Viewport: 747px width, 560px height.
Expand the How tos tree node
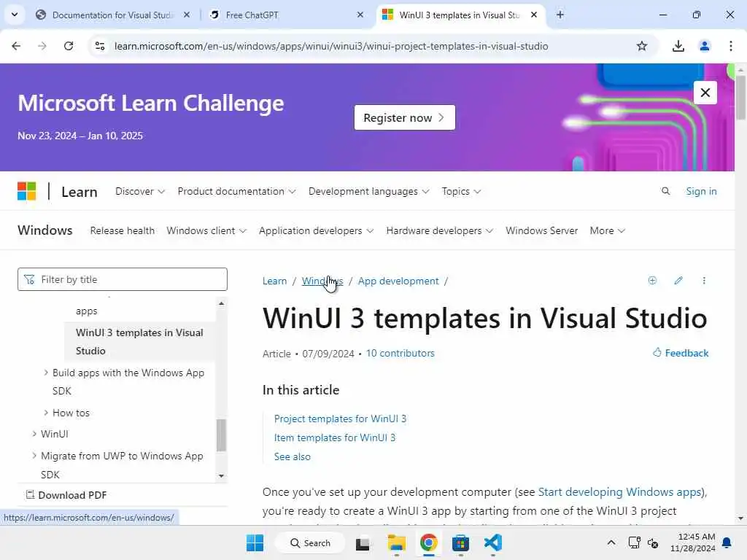point(66,413)
